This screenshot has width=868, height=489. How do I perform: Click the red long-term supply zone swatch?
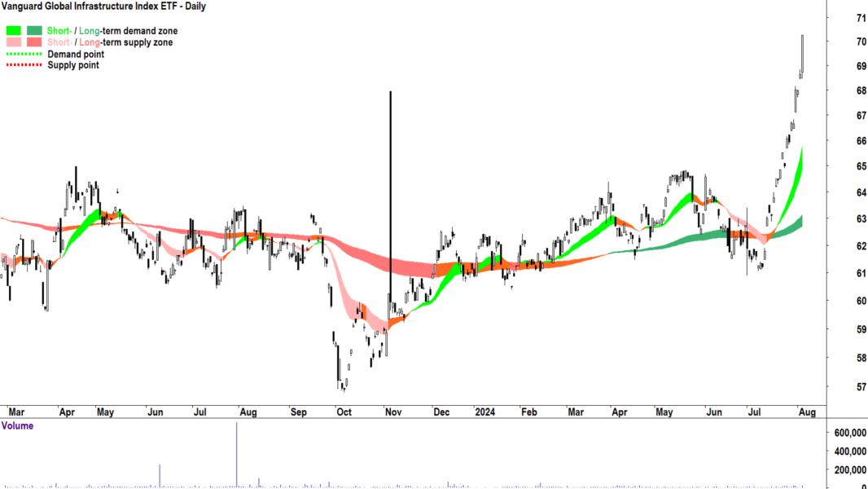(34, 42)
